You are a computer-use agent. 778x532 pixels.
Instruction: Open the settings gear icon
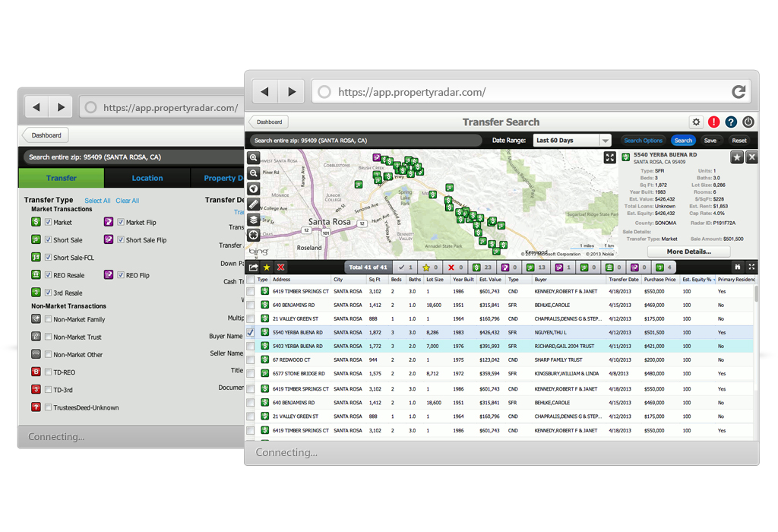point(696,122)
